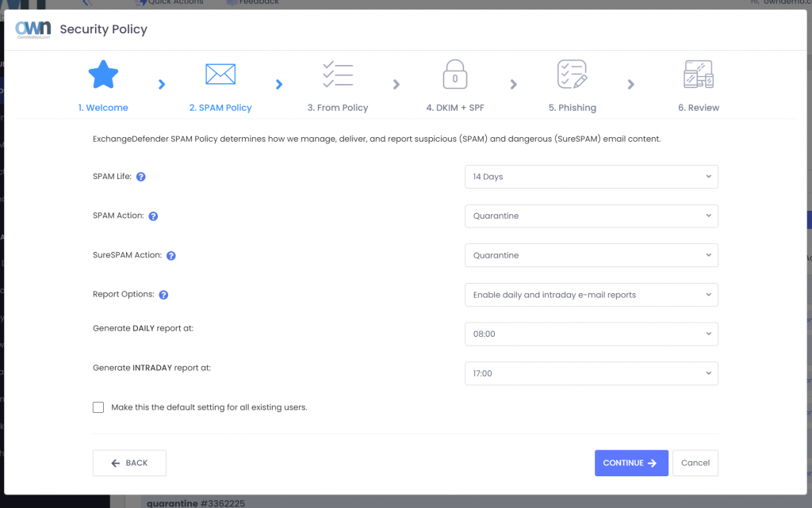Choose an INTRADAY report time
The image size is (812, 508).
point(592,373)
